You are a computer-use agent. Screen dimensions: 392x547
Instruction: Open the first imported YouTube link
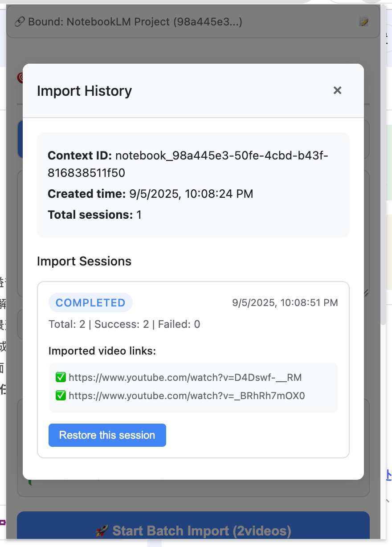(x=184, y=377)
